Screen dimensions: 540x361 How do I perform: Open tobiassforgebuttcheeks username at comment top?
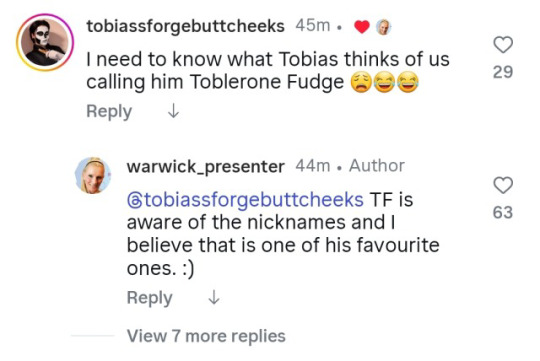pos(185,27)
